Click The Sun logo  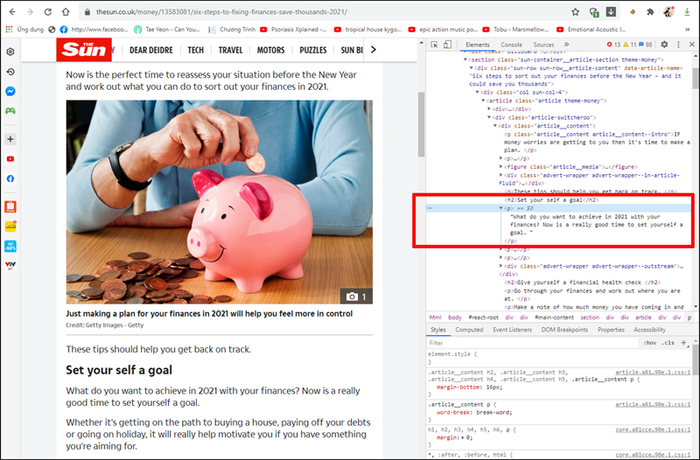tap(84, 50)
